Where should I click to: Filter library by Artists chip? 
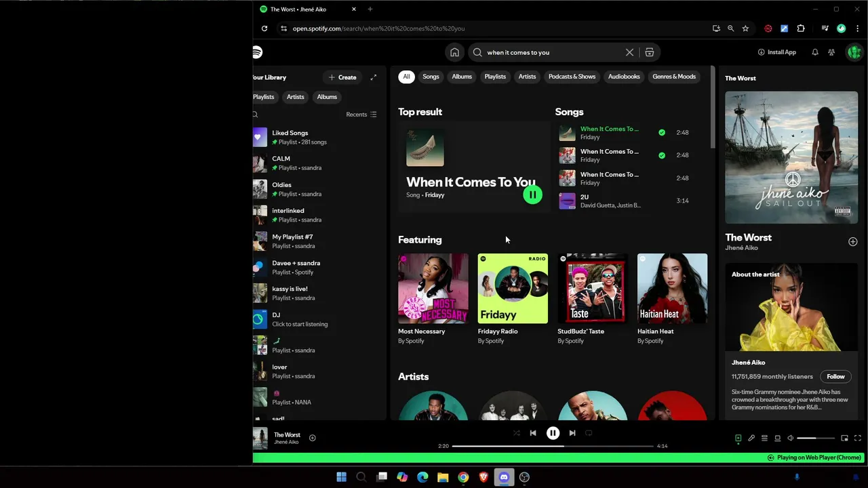296,97
